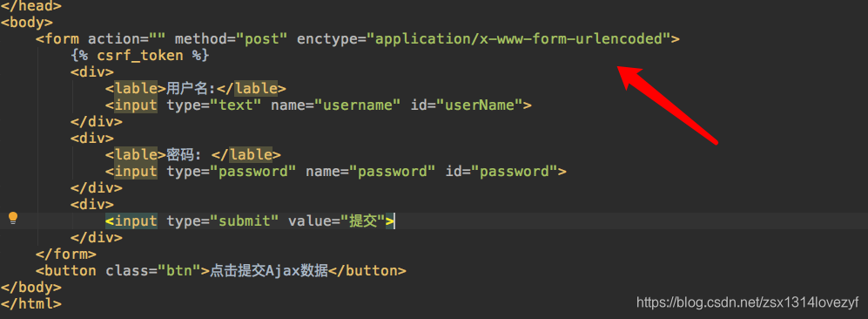Click the 点击提交Ajax数据 button text
The image size is (868, 319).
[x=269, y=271]
